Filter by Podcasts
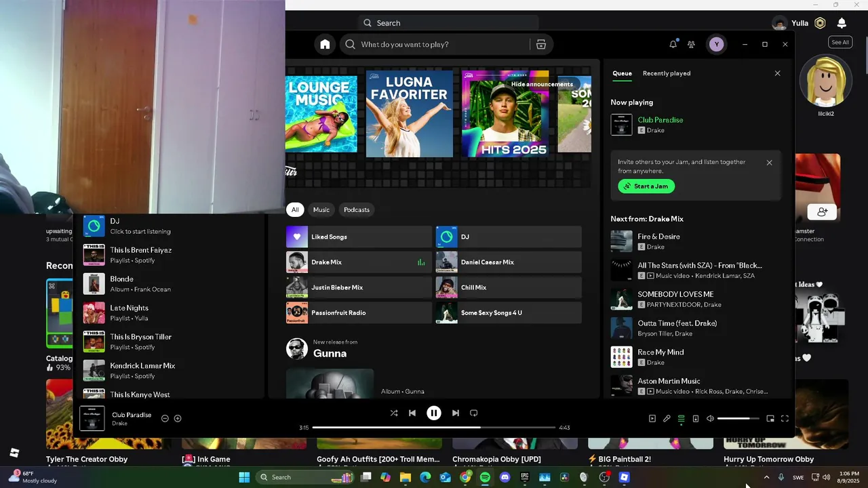This screenshot has height=488, width=868. pyautogui.click(x=357, y=210)
